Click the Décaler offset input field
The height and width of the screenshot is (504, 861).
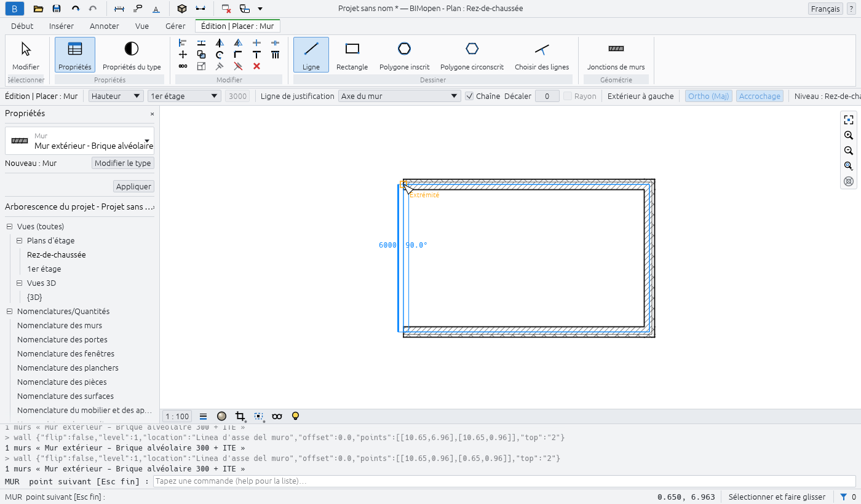[547, 96]
